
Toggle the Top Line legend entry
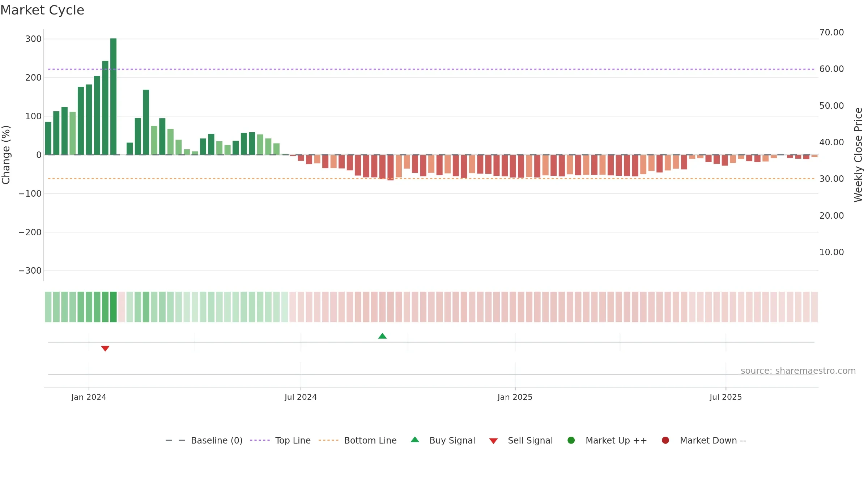tap(280, 440)
